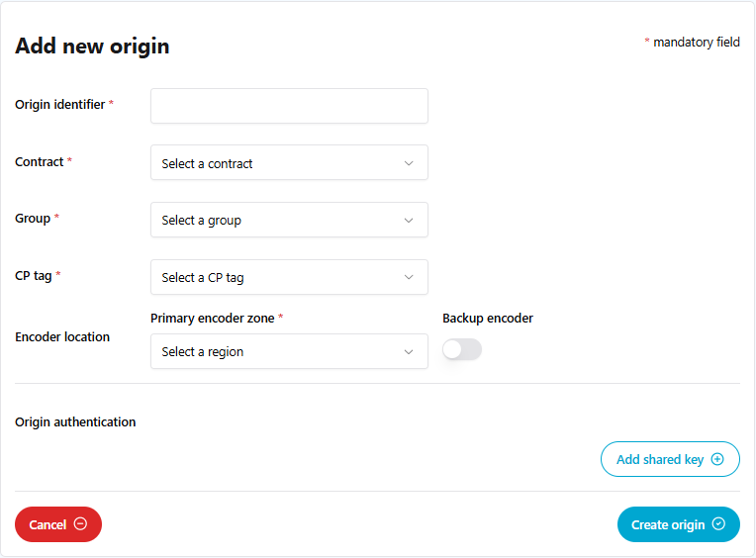Click the plus circle icon on Add shared key
This screenshot has width=756, height=558.
coord(718,459)
